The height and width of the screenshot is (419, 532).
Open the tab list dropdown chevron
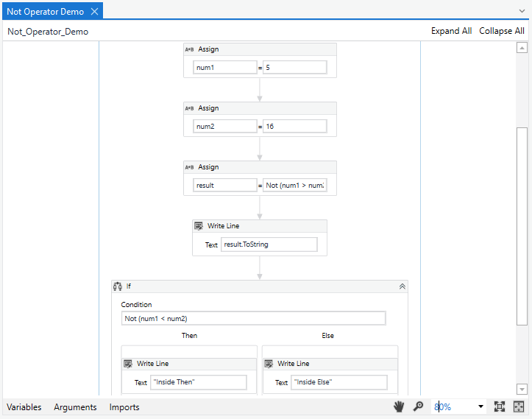pyautogui.click(x=522, y=11)
